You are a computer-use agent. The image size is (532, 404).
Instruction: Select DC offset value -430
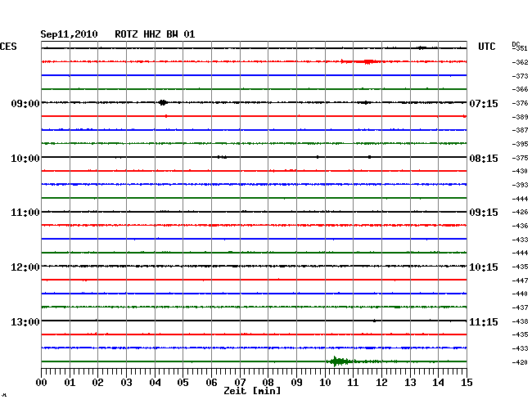point(520,171)
